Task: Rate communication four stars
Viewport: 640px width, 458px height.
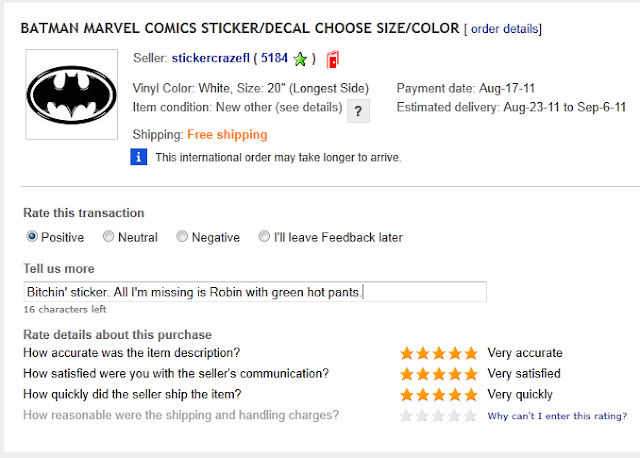Action: (455, 374)
